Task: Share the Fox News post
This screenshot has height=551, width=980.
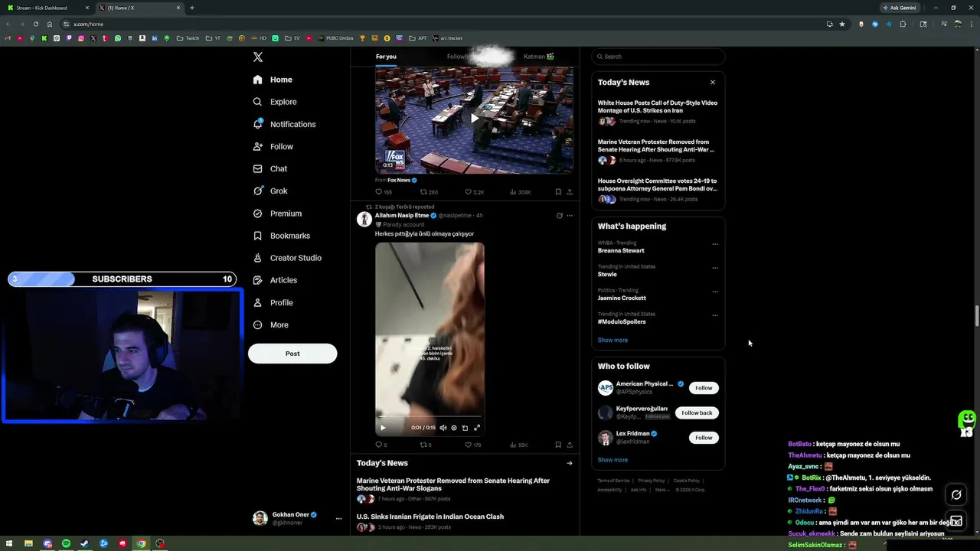Action: point(570,192)
